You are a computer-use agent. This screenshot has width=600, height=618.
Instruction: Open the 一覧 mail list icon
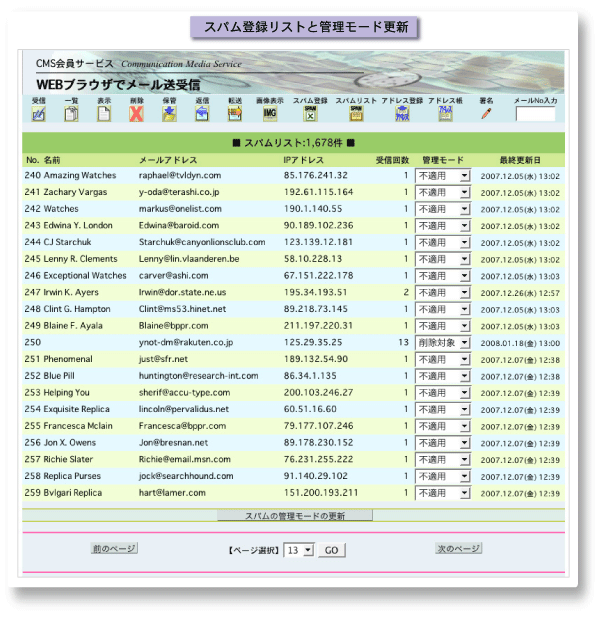pyautogui.click(x=71, y=114)
